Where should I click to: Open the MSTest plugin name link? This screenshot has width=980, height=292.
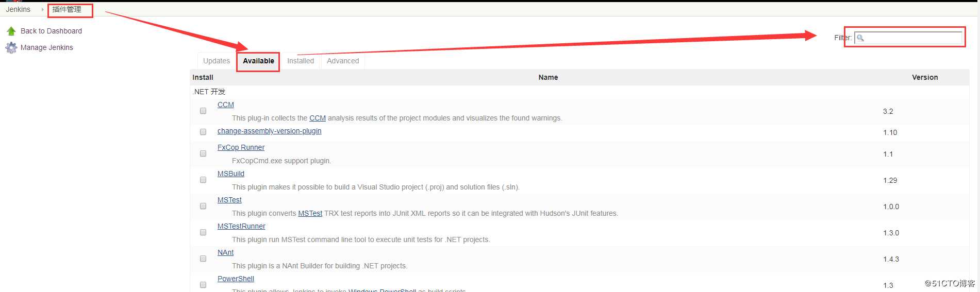[229, 200]
